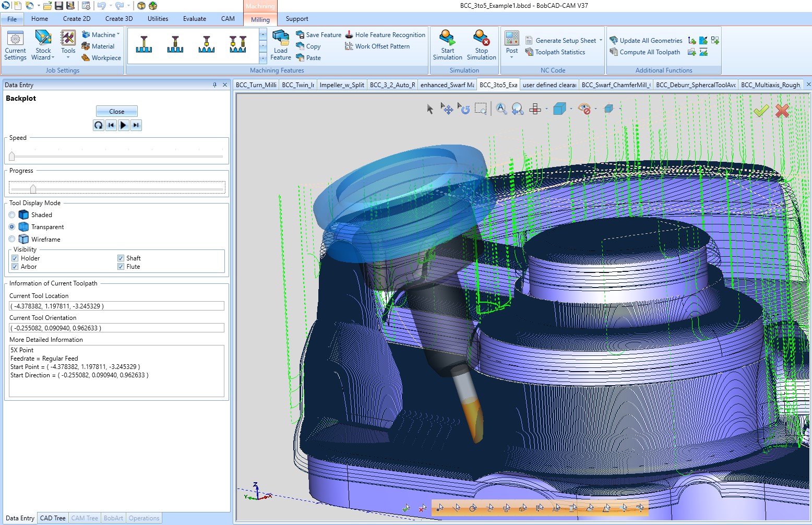812x525 pixels.
Task: Click Update All Geometries
Action: [x=646, y=40]
